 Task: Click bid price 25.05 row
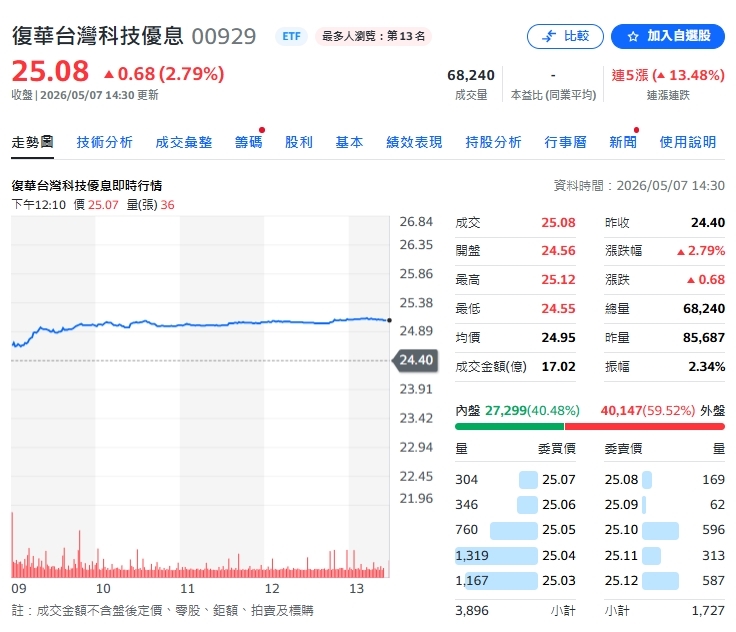pyautogui.click(x=515, y=530)
